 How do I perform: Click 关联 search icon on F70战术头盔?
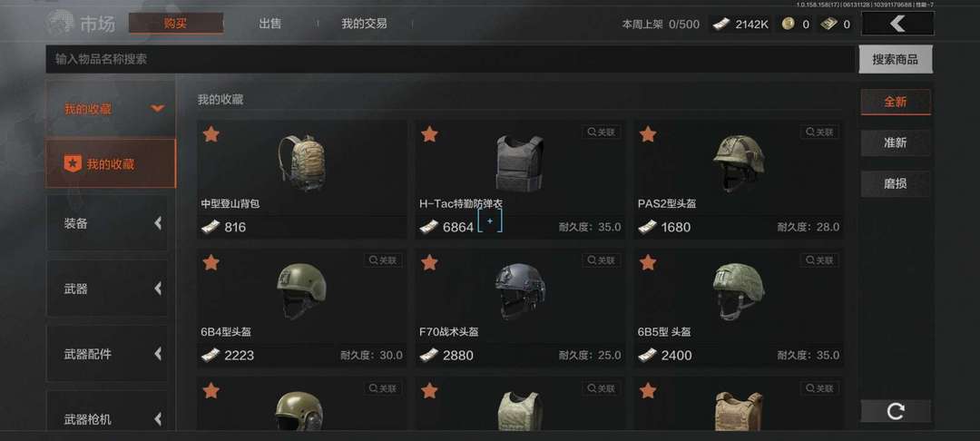[602, 260]
